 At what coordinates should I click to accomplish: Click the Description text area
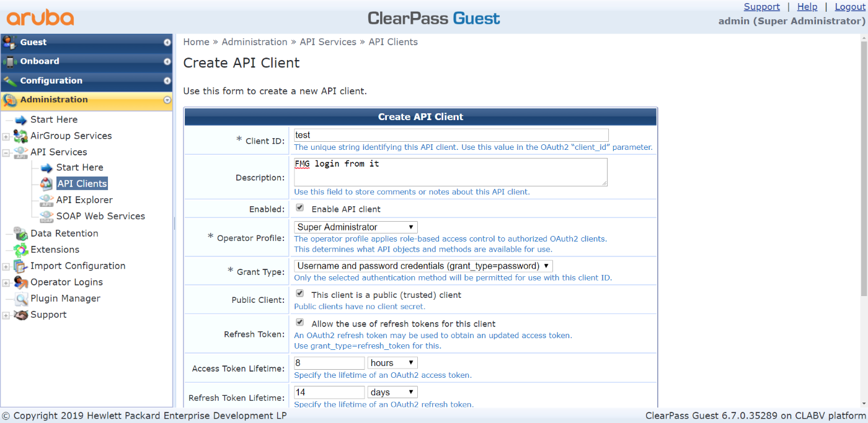pos(451,172)
